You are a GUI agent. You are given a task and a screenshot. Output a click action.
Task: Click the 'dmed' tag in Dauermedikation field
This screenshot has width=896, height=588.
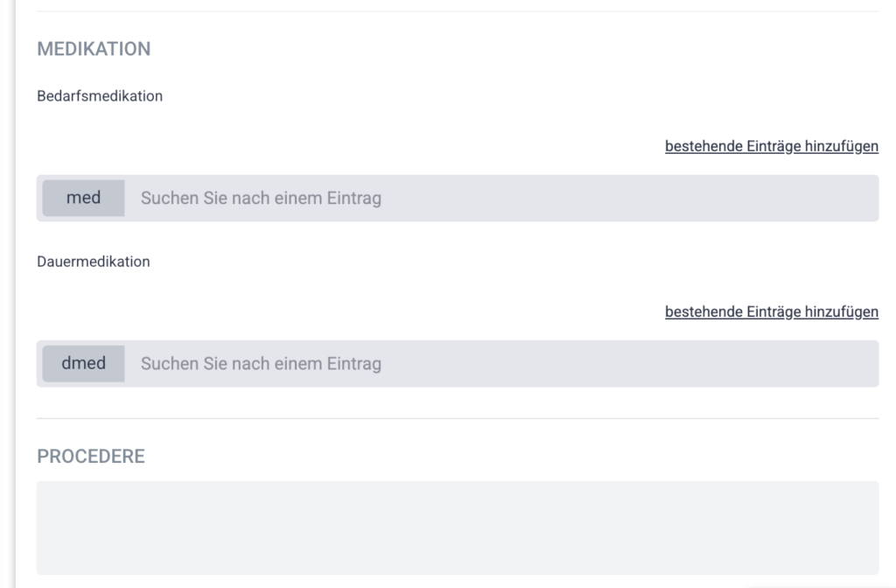click(84, 363)
